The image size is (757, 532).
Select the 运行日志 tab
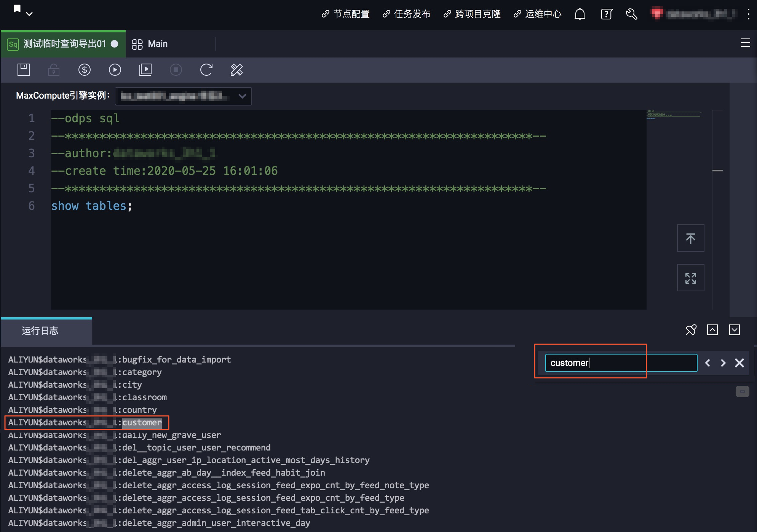[x=40, y=331]
